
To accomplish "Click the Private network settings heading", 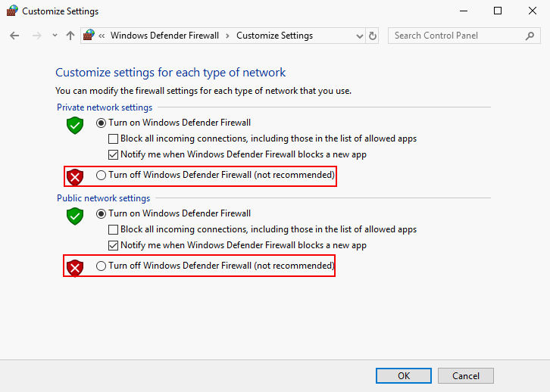I will point(105,107).
